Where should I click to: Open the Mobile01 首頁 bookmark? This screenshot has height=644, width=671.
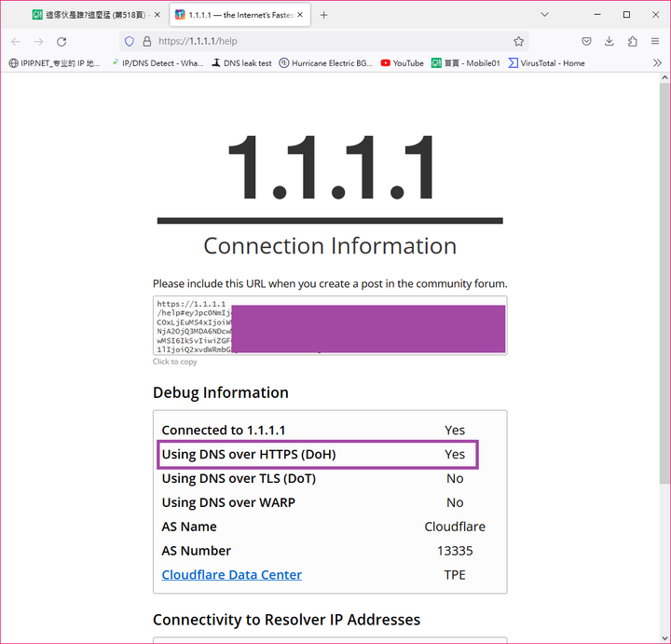466,63
